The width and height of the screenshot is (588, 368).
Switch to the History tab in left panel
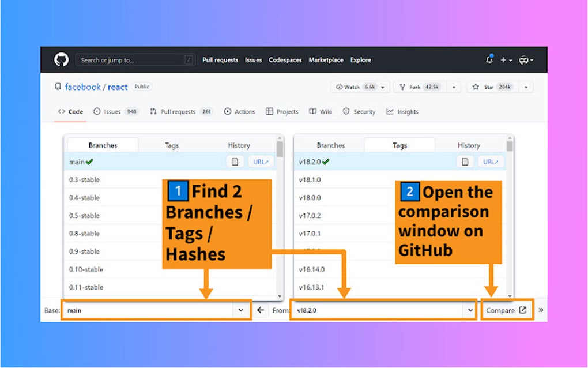click(239, 145)
